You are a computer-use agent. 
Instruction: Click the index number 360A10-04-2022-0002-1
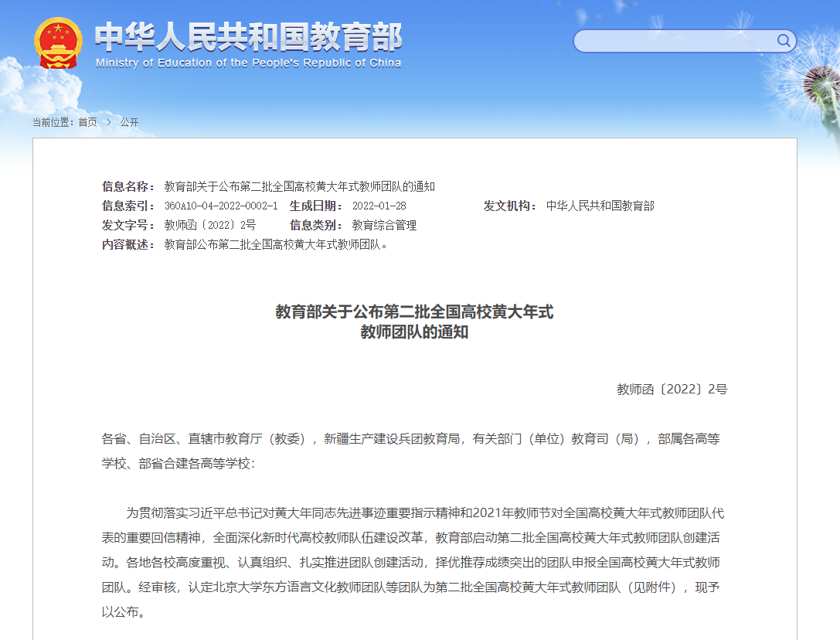pyautogui.click(x=221, y=206)
